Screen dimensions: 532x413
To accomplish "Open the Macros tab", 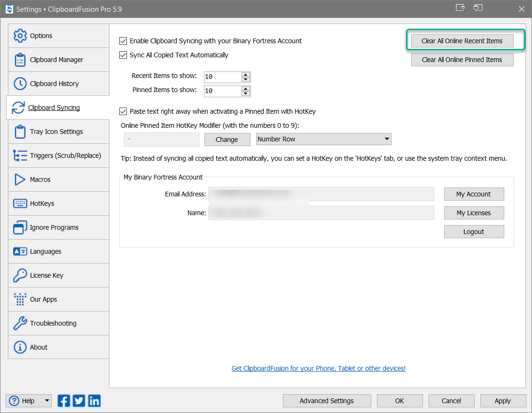I will (x=59, y=179).
